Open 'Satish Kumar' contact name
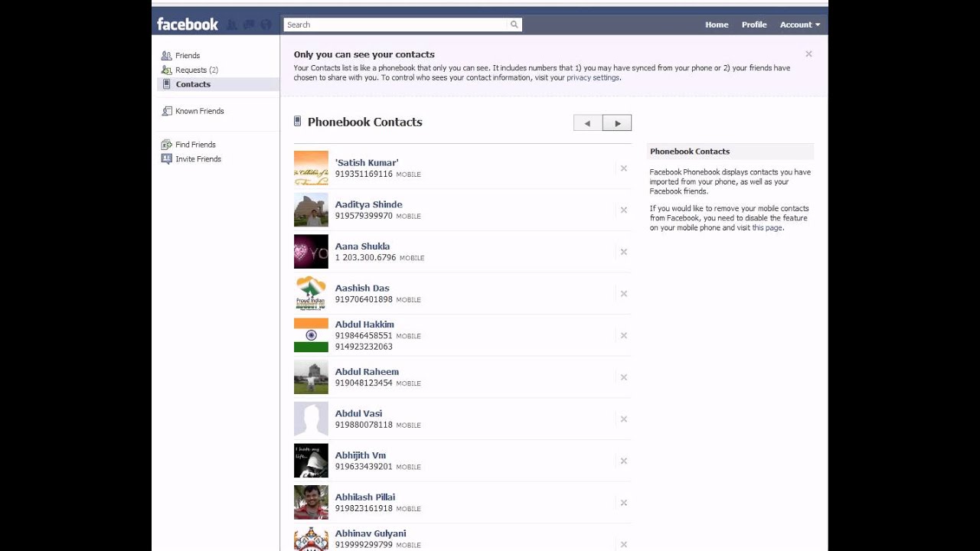Screen dimensions: 980x551 367,163
